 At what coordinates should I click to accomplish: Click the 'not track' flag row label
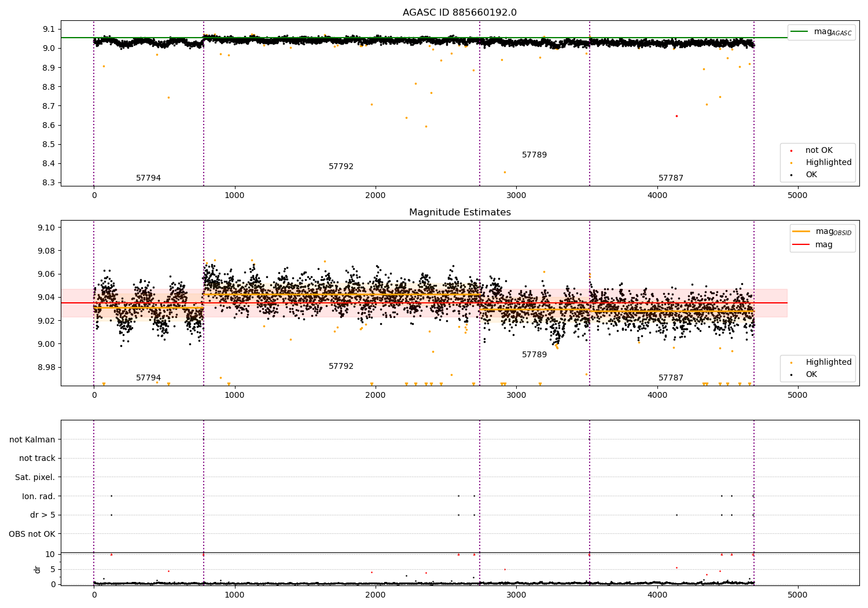[37, 459]
